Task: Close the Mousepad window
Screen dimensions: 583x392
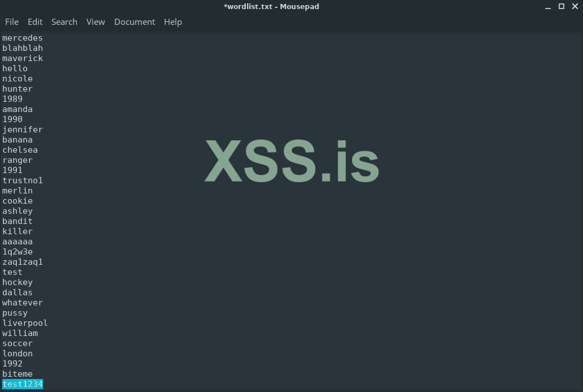Action: [575, 6]
